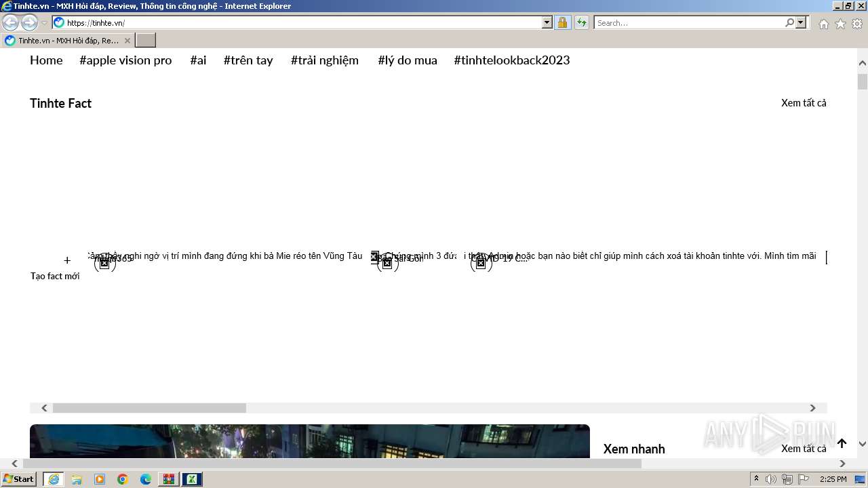This screenshot has height=488, width=868.
Task: Open the File Explorer taskbar icon
Action: click(77, 479)
